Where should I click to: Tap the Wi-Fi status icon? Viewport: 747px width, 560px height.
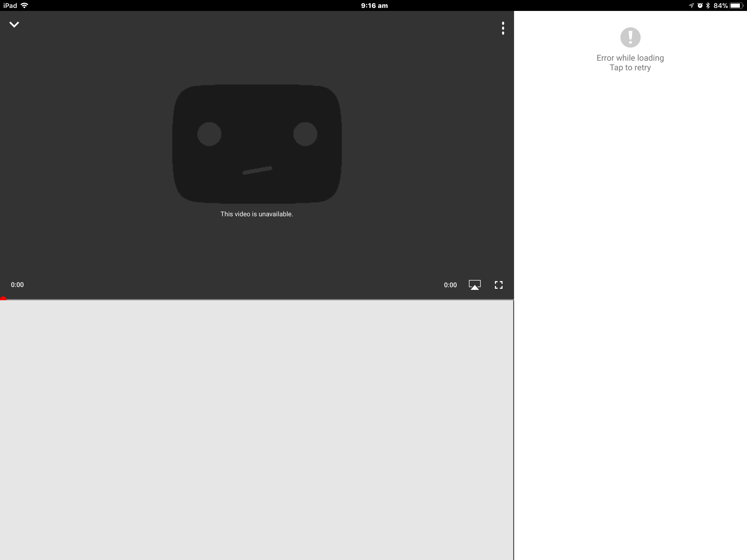(24, 5)
